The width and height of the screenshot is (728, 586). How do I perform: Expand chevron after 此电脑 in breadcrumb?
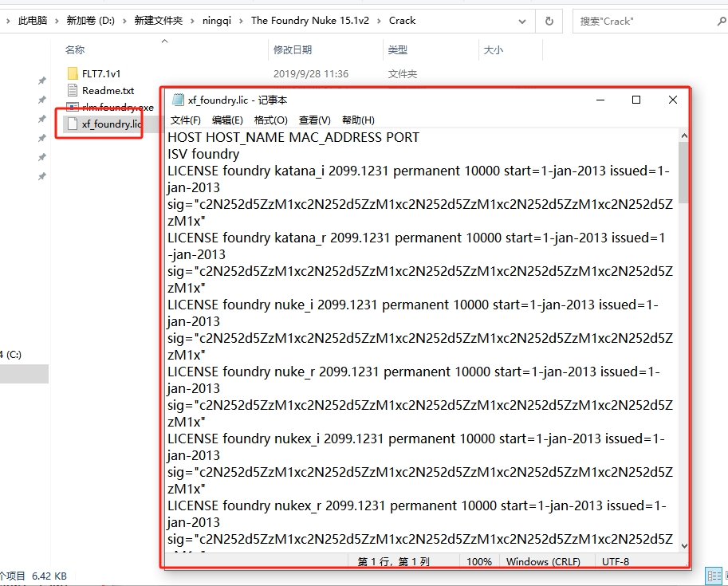(57, 21)
